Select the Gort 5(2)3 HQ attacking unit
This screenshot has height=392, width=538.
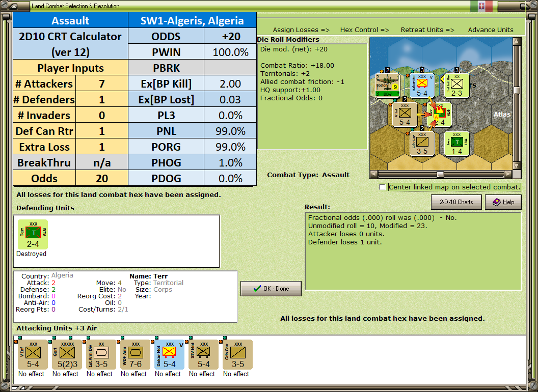point(67,355)
